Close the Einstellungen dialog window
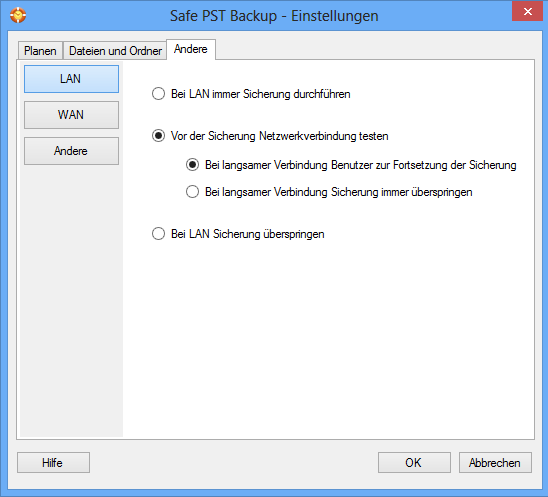Screen dimensions: 548x497 [x=527, y=11]
